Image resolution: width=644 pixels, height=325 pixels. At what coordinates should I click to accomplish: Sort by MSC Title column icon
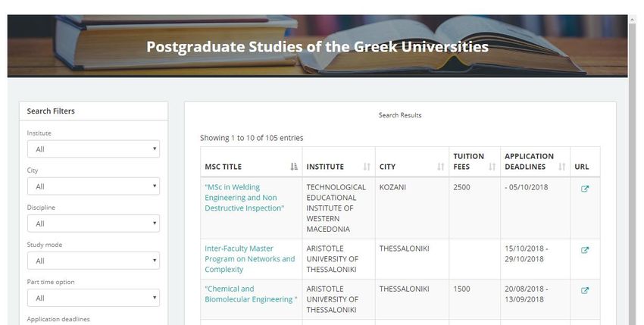tap(294, 167)
